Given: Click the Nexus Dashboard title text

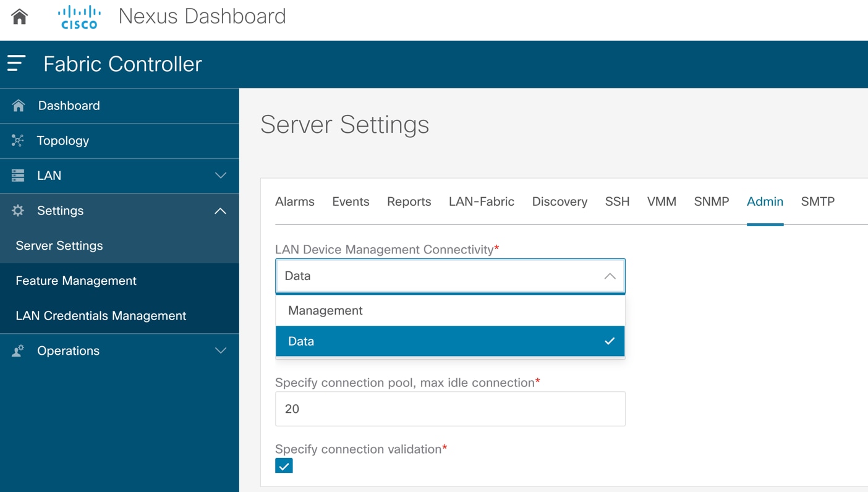Looking at the screenshot, I should click(202, 16).
